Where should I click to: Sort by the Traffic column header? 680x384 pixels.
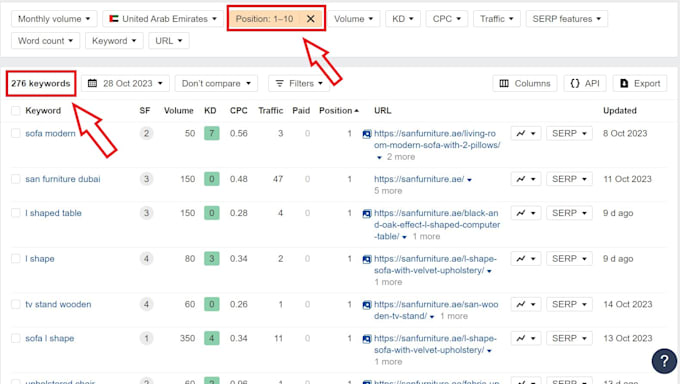point(271,111)
